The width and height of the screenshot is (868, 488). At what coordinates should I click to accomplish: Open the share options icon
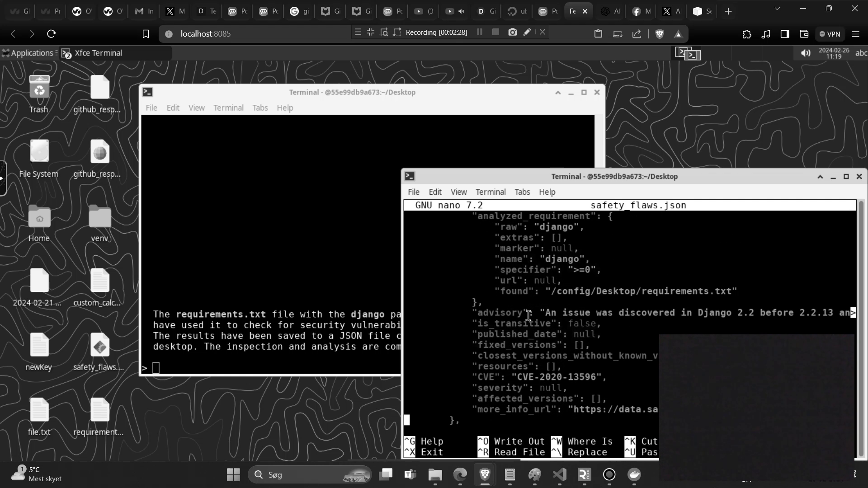coord(636,34)
